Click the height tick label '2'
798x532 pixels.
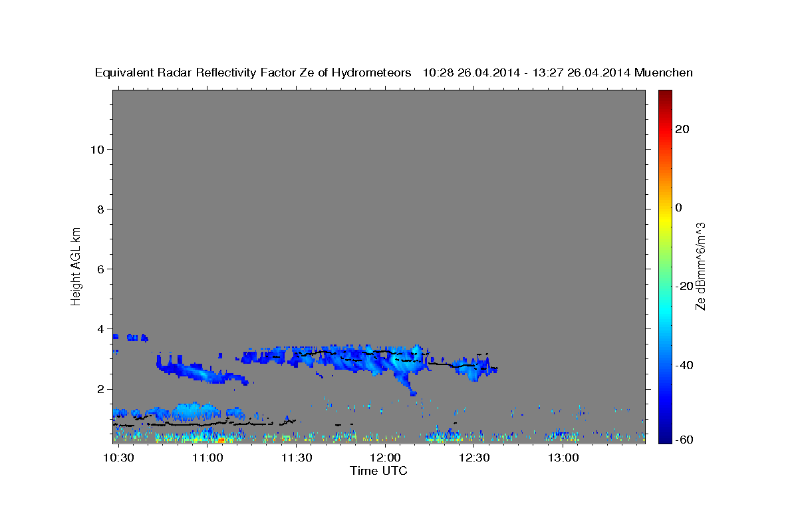tap(101, 389)
